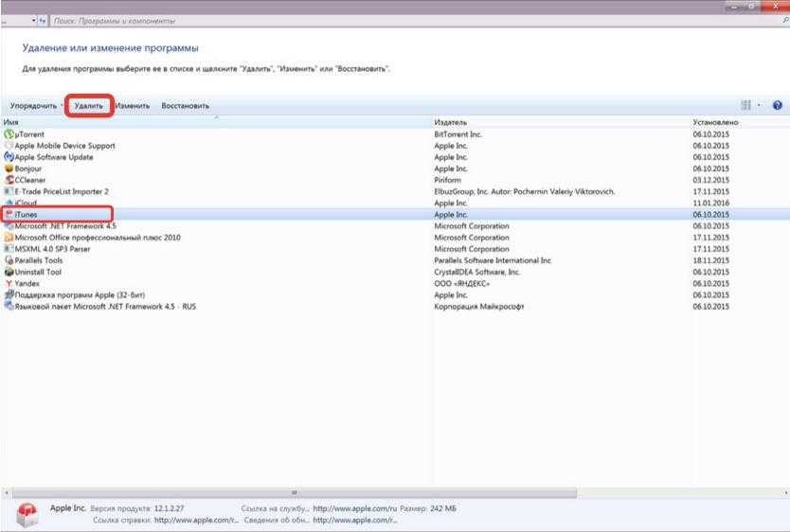Select the Yandex icon in the list

tap(9, 283)
